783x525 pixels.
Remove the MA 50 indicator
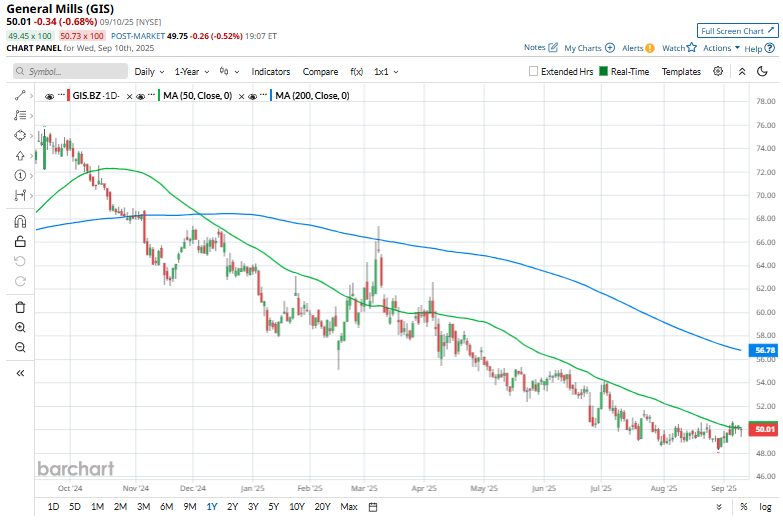click(241, 96)
